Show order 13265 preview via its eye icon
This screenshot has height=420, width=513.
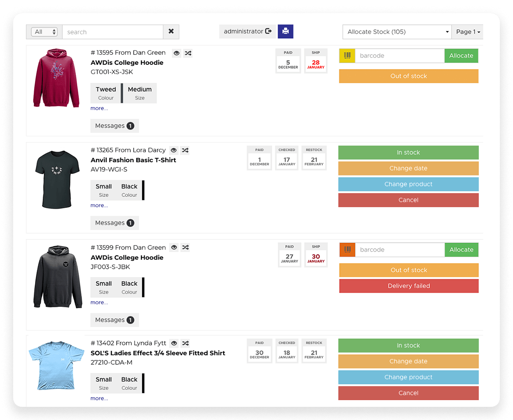click(174, 150)
